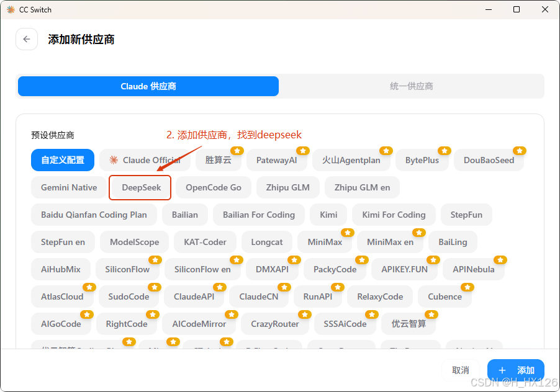Viewport: 560px width, 392px height.
Task: Select Bailian For Coding provider
Action: pyautogui.click(x=259, y=215)
